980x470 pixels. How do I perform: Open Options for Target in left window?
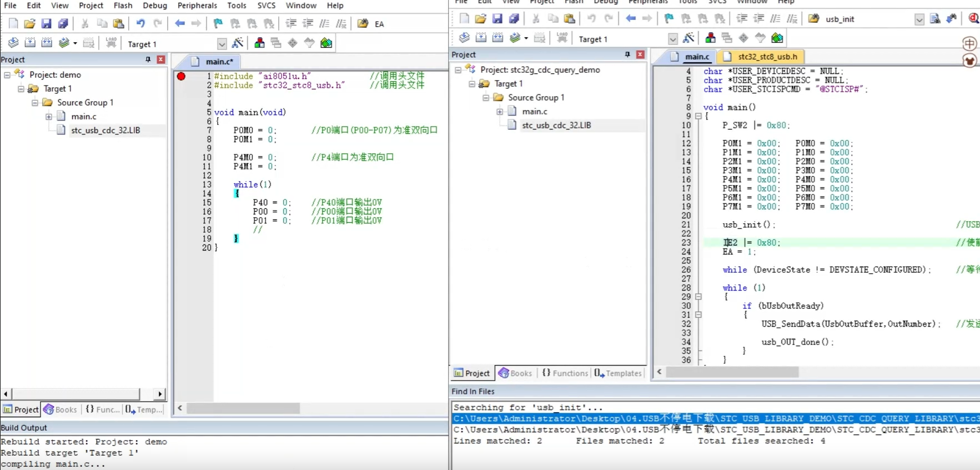[x=238, y=43]
